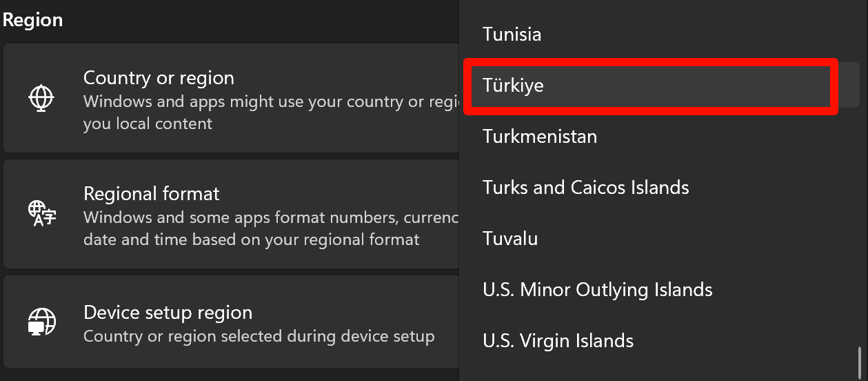Expand the Regional format setting title
The width and height of the screenshot is (868, 381).
point(152,194)
